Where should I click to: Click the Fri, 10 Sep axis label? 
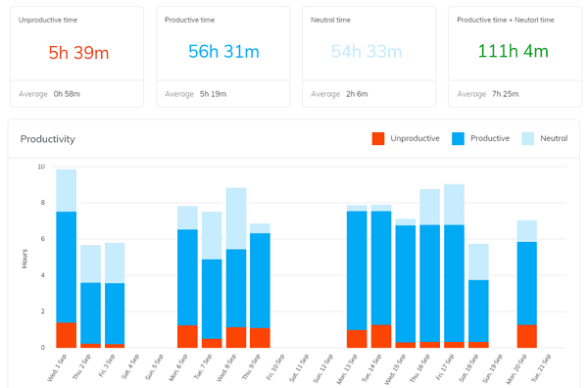(274, 367)
